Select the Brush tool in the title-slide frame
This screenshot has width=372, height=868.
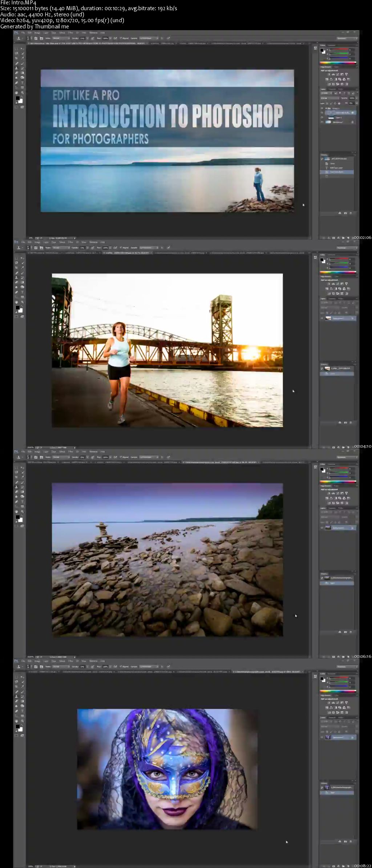point(22,63)
